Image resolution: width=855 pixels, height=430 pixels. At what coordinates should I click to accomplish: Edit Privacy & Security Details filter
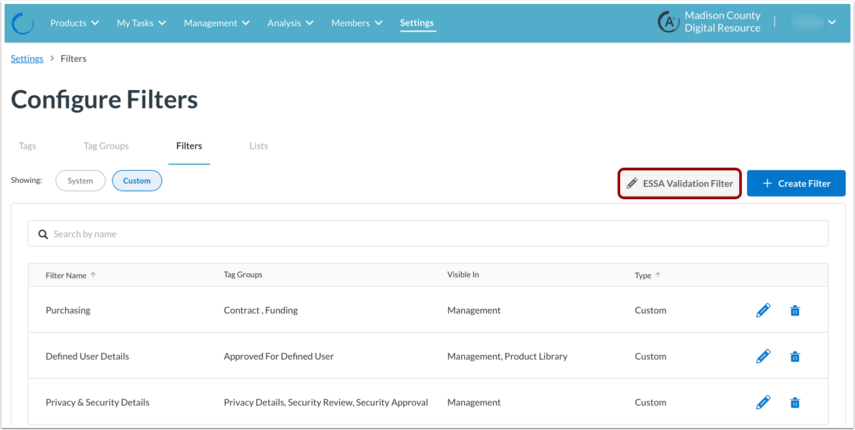pos(763,402)
